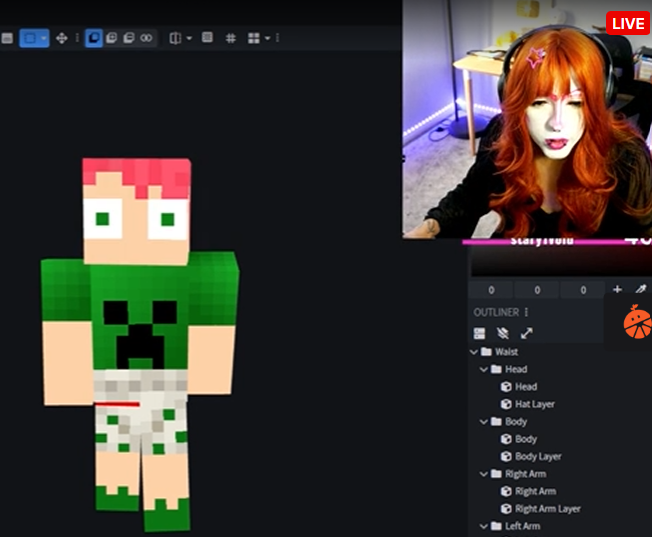Toggle mirror painting
Viewport: 652px width, 537px height.
(175, 38)
